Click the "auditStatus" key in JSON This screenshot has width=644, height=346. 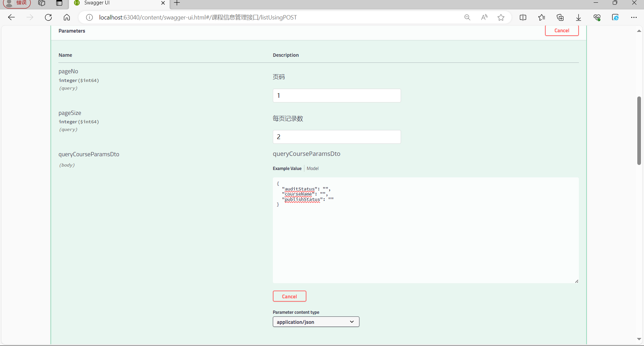(300, 189)
